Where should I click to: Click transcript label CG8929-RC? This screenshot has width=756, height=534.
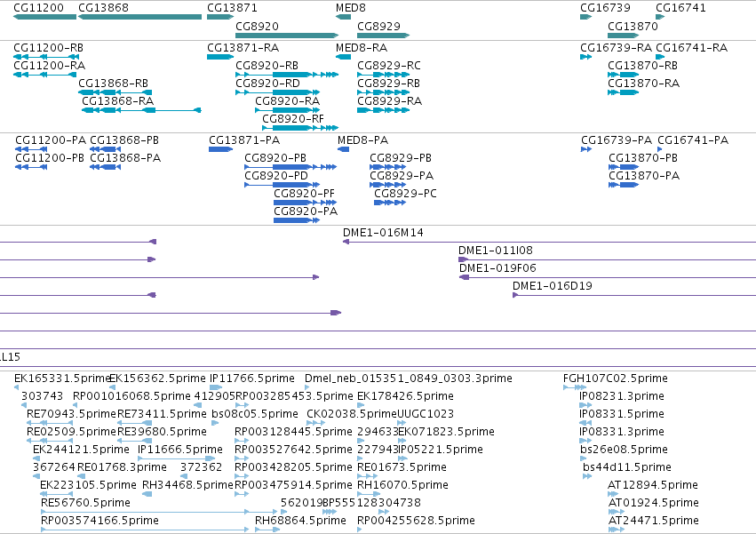point(388,66)
